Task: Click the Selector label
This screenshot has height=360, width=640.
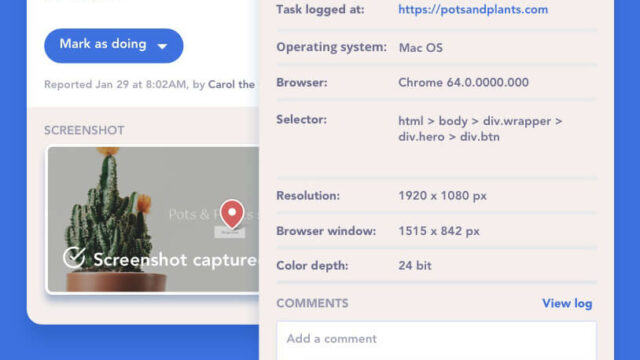Action: click(x=302, y=120)
